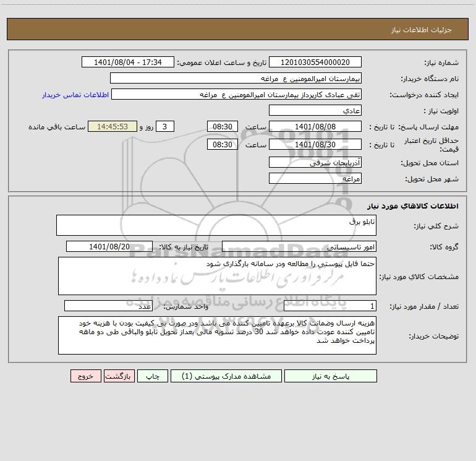Click the پاسخ به نیاز button
The height and width of the screenshot is (461, 476).
click(331, 376)
